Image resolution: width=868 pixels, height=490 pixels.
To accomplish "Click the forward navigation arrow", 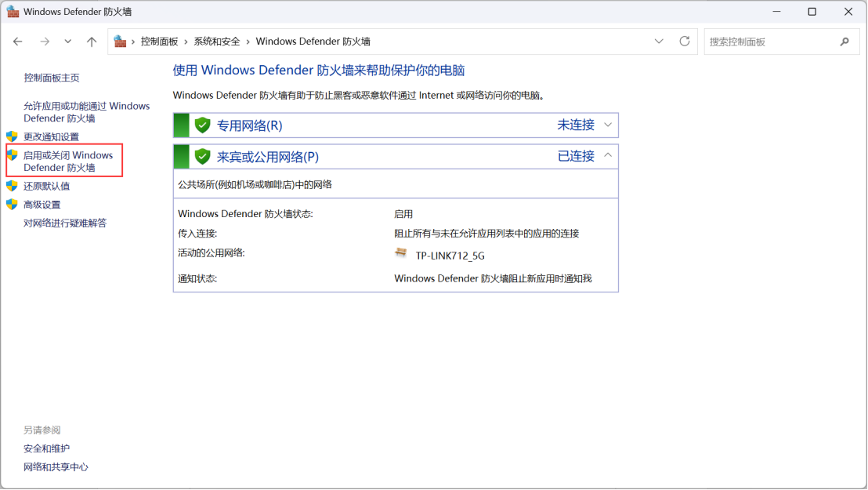I will [x=45, y=42].
